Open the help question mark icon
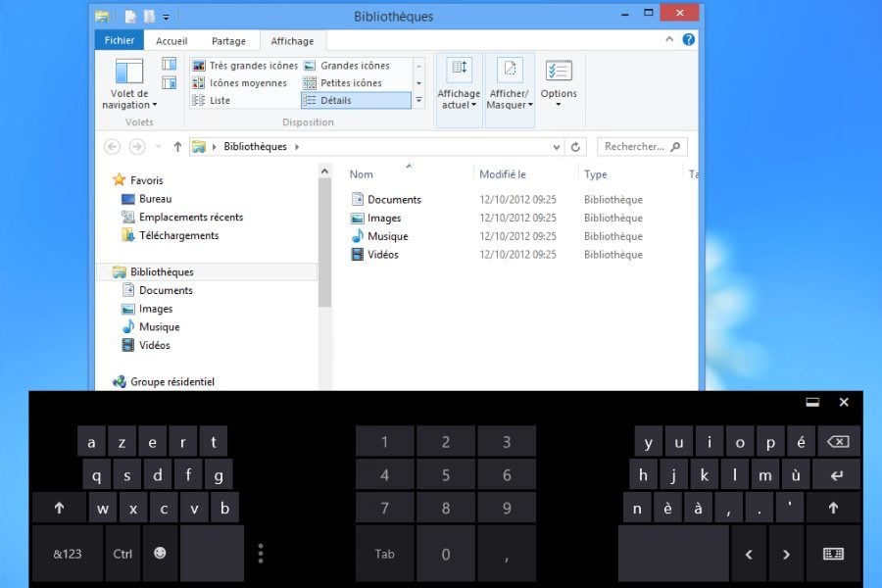 coord(689,40)
